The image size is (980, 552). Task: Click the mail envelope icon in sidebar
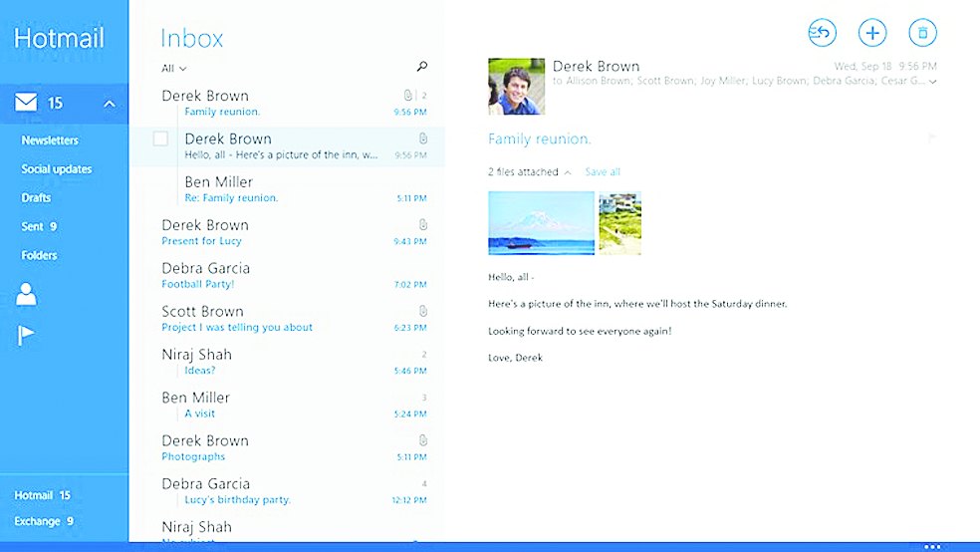tap(27, 103)
